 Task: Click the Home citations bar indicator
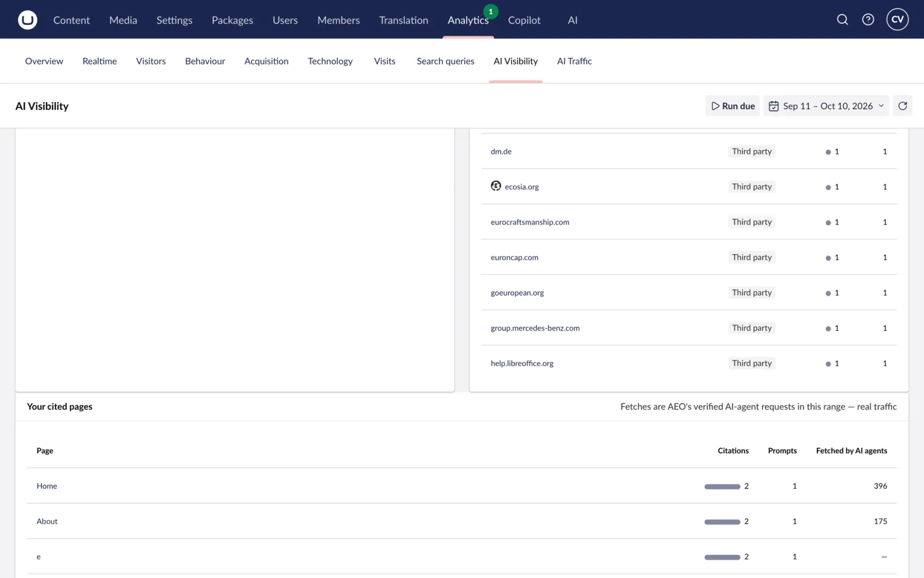[x=722, y=487]
